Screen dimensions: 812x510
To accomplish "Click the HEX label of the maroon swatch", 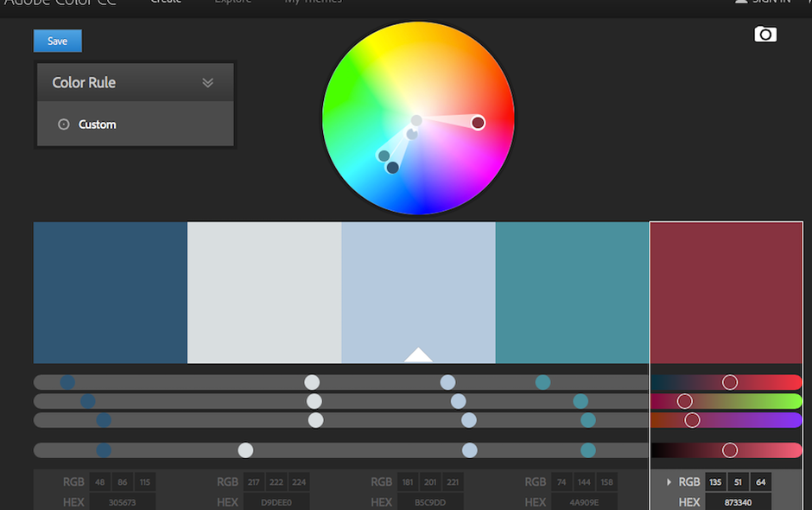I will click(x=689, y=502).
